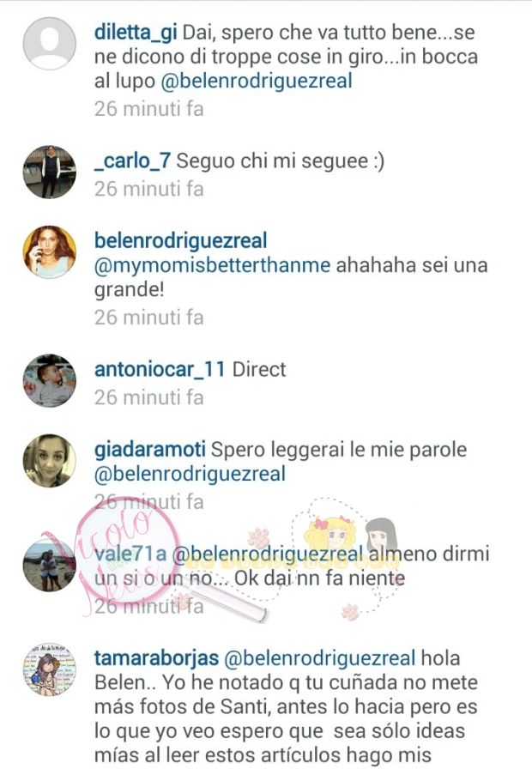Open @belenrodriguezreal mention in giadaramoti's comment
This screenshot has height=769, width=532.
click(190, 474)
